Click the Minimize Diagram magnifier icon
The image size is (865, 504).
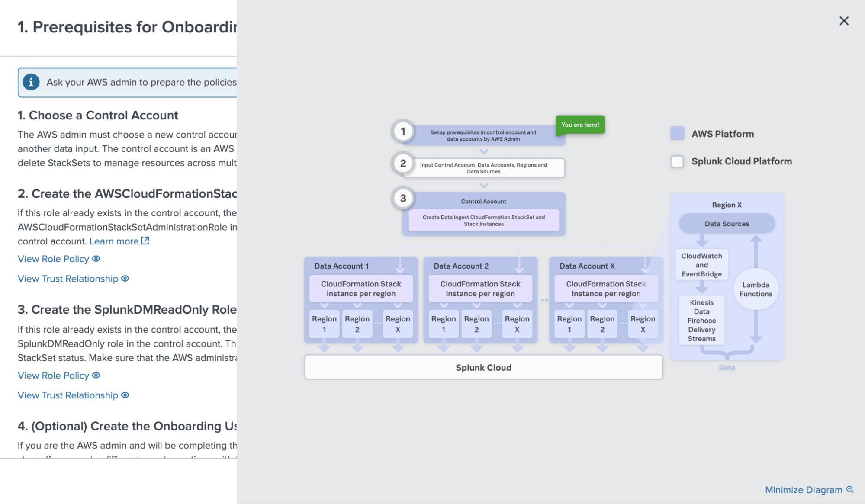[x=850, y=489]
